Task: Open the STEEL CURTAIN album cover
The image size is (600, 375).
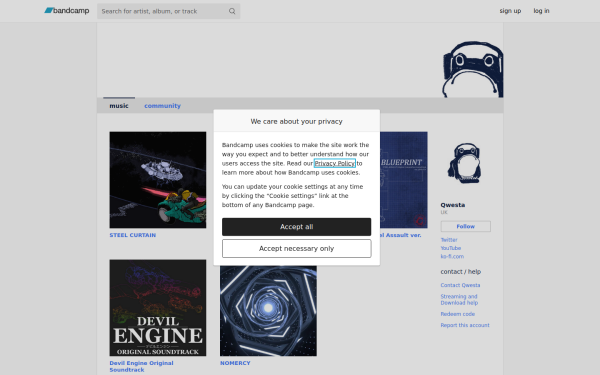Action: point(158,180)
